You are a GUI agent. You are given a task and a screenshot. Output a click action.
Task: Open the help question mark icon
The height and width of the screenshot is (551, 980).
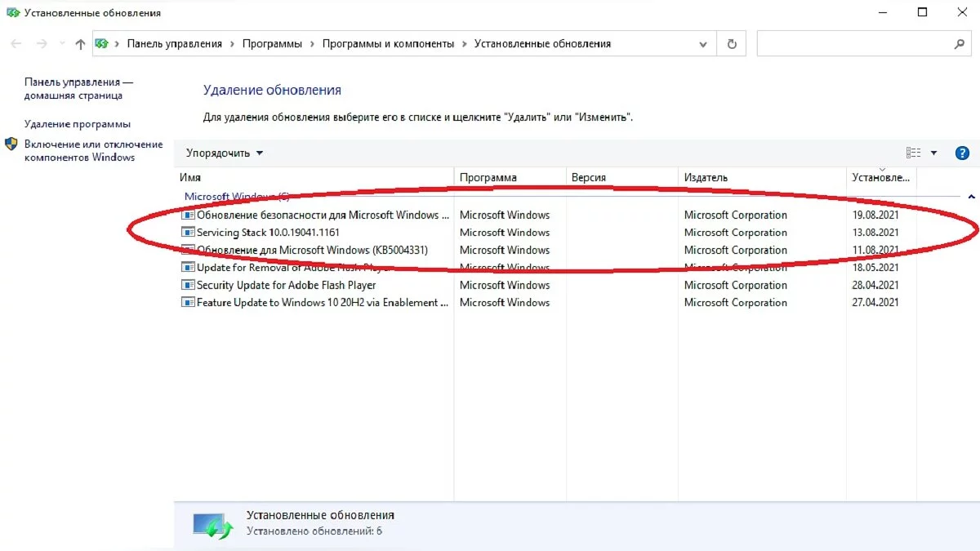(962, 153)
